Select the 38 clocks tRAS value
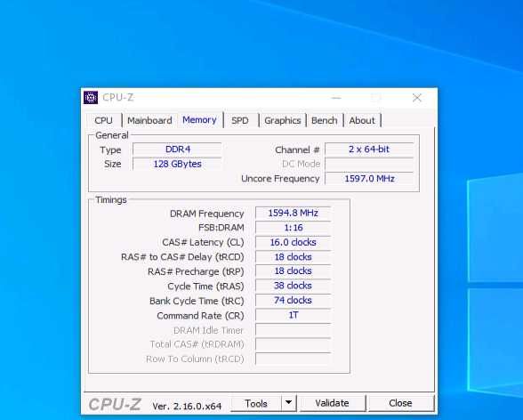Viewport: 523px width, 420px height. pos(294,286)
